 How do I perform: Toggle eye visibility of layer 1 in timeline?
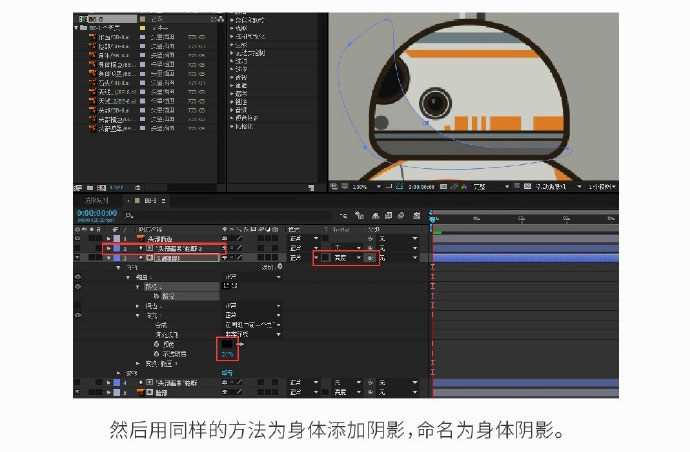(78, 239)
